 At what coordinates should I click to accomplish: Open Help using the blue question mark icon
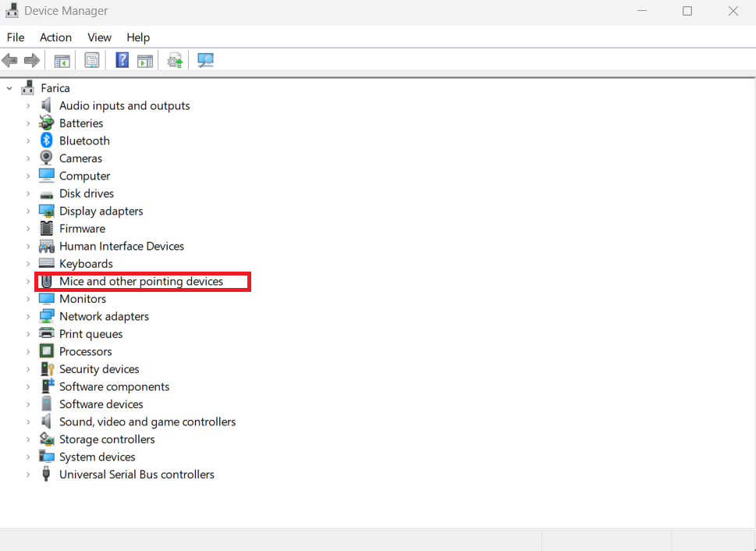tap(122, 60)
